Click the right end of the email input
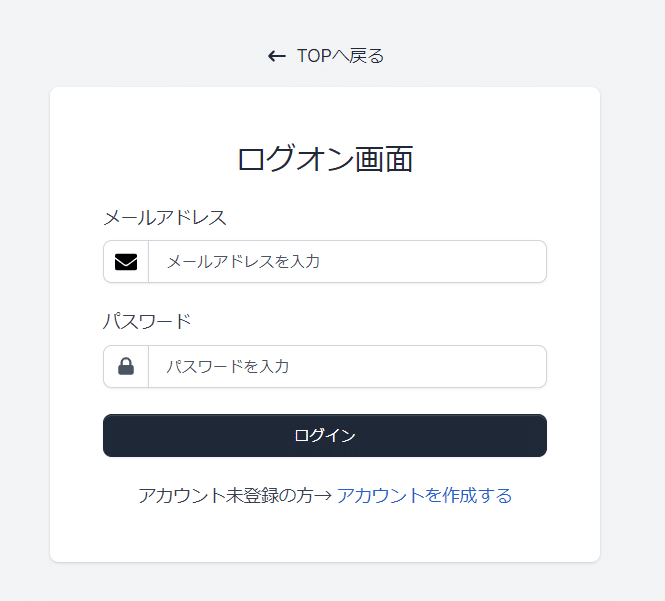The width and height of the screenshot is (665, 601). [x=530, y=262]
